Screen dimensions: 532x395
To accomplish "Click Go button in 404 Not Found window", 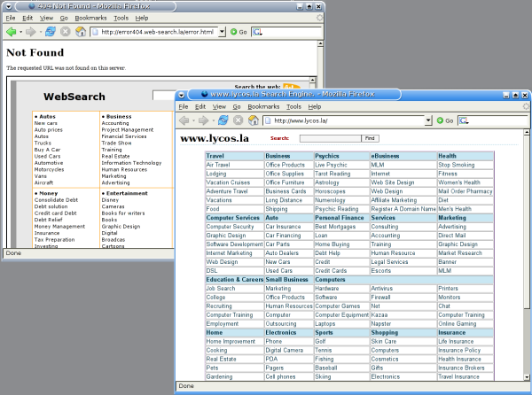I will [239, 32].
